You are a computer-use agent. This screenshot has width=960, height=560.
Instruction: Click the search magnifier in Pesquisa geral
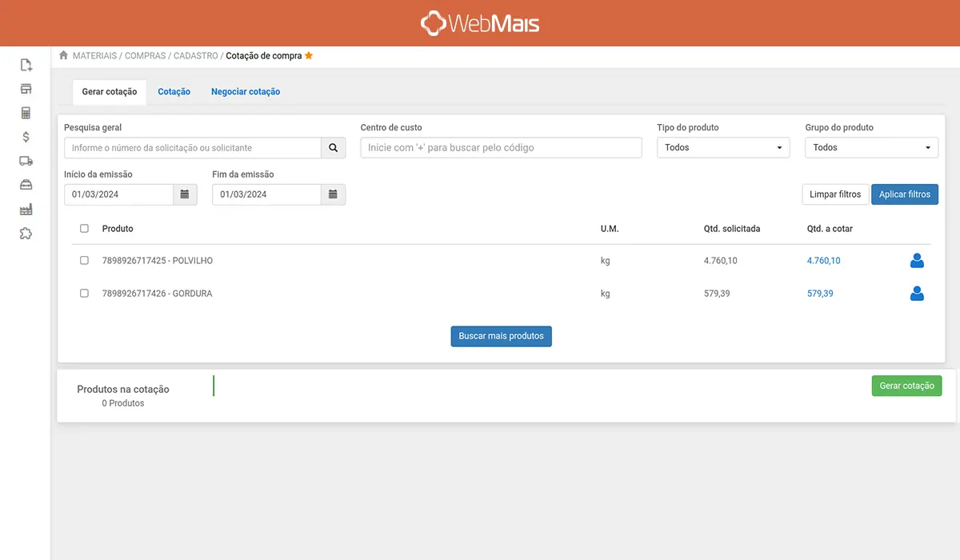click(x=334, y=147)
